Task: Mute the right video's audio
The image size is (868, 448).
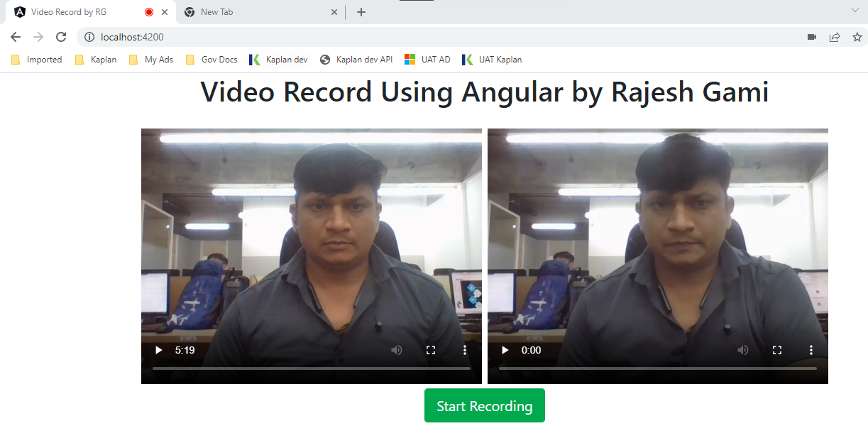Action: pos(743,350)
